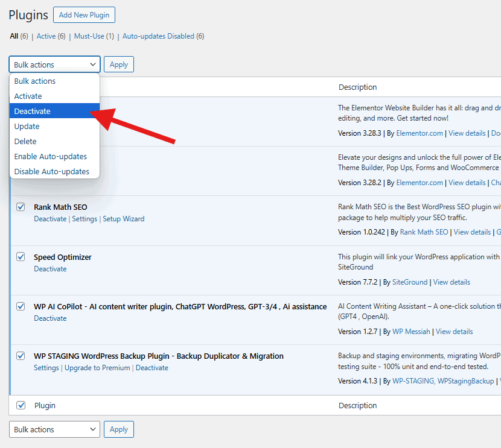Open Elementor.com author link for version 3.28.2

(x=420, y=183)
